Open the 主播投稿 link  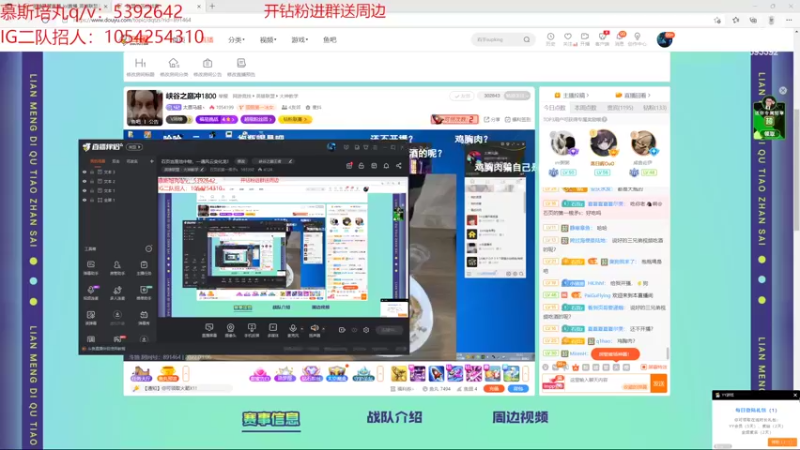(571, 95)
